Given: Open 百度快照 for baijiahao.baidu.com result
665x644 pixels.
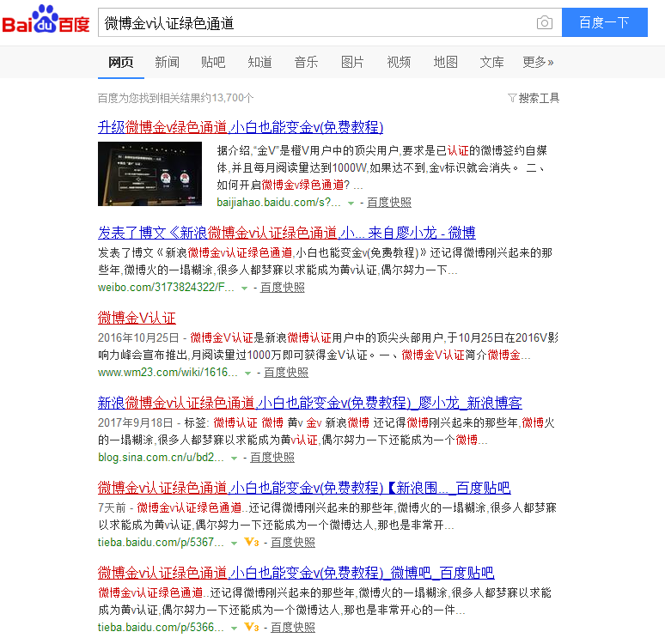Looking at the screenshot, I should (389, 203).
